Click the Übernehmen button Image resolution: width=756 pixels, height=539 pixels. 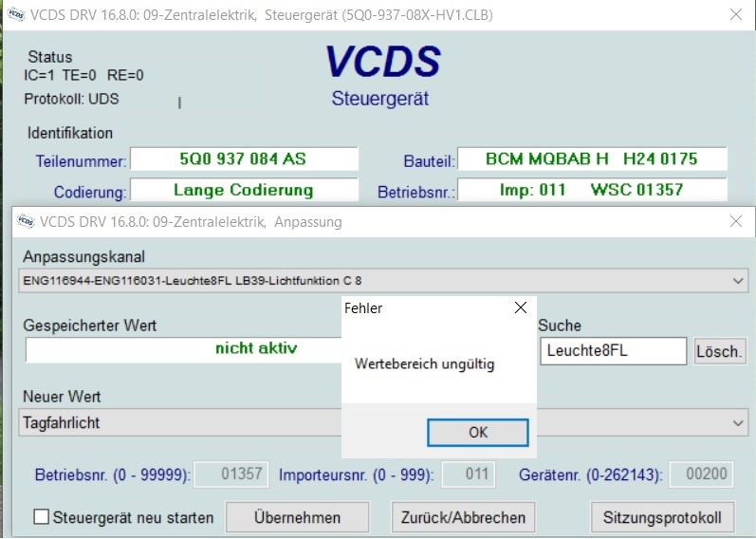297,517
